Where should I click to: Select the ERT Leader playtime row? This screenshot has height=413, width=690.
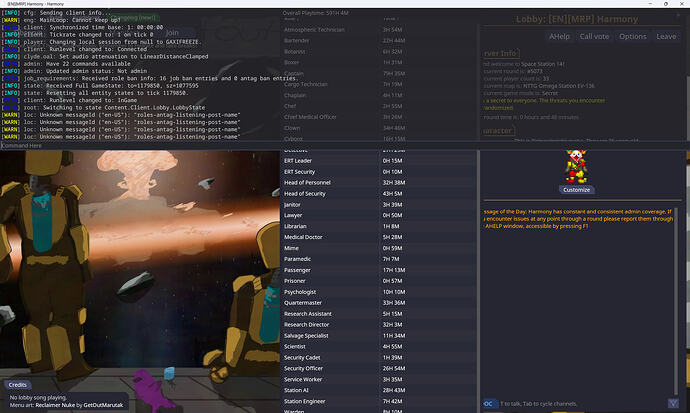tap(378, 161)
